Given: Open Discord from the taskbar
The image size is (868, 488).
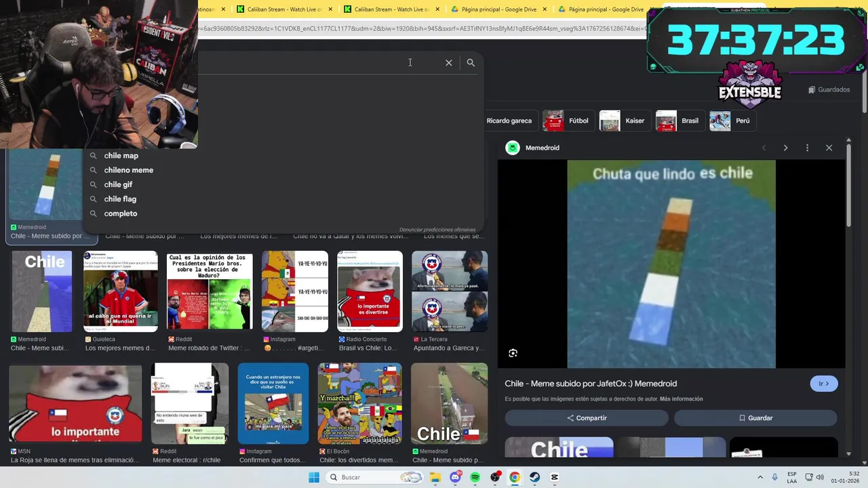Looking at the screenshot, I should pos(455,477).
